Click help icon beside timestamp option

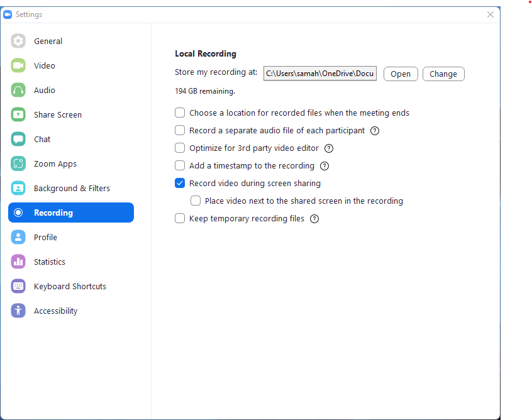[x=324, y=165]
